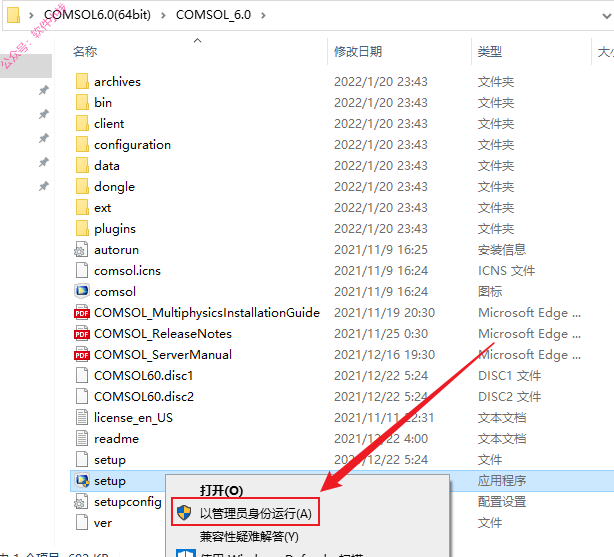Click the license_en_US text document icon
The height and width of the screenshot is (557, 614).
(81, 418)
